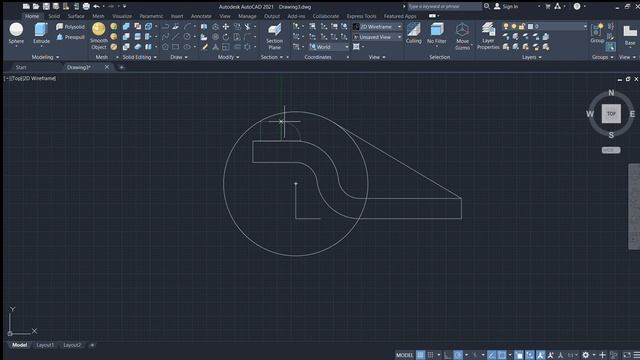Add a new layout with plus button
Image resolution: width=640 pixels, height=360 pixels.
click(x=92, y=345)
